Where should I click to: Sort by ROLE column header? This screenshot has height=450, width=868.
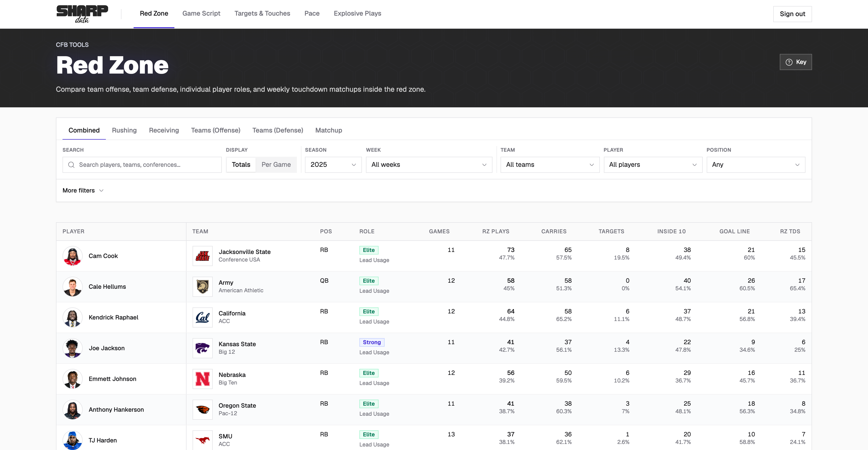coord(367,231)
